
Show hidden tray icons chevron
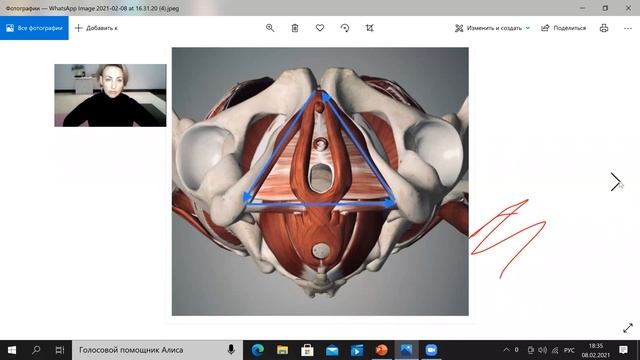507,350
